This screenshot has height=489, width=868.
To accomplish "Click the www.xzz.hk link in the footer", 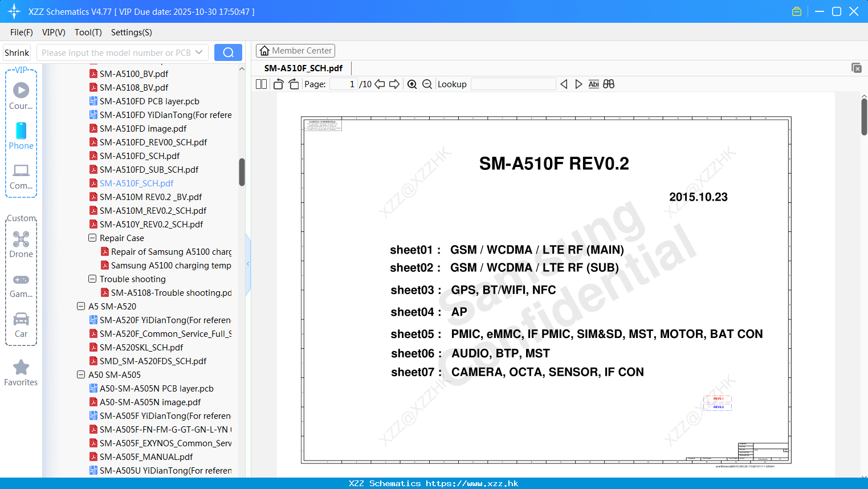I will coord(472,483).
